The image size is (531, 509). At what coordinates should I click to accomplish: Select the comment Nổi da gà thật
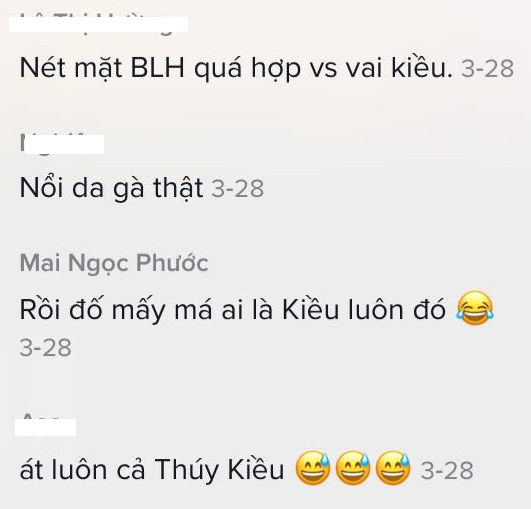(x=111, y=188)
